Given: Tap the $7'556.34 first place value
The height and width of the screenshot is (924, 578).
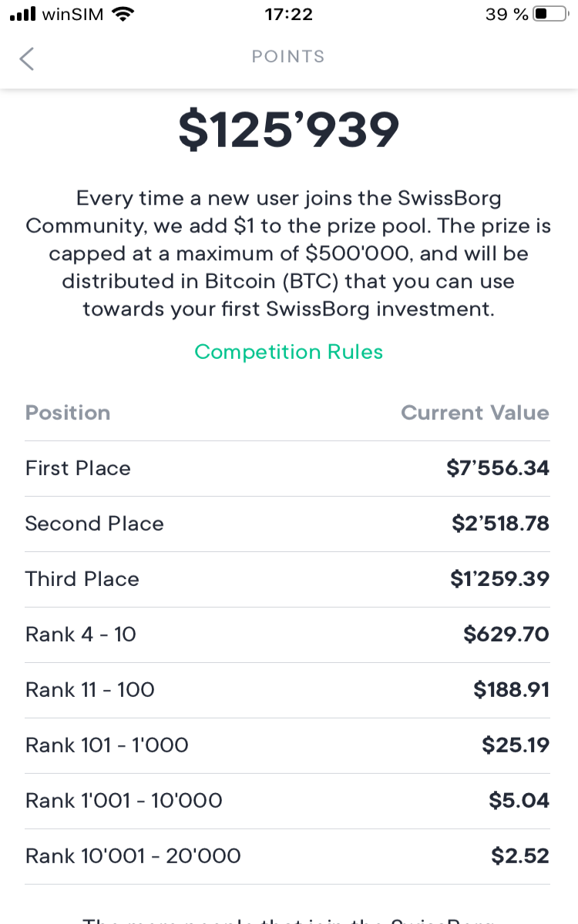Looking at the screenshot, I should [498, 468].
